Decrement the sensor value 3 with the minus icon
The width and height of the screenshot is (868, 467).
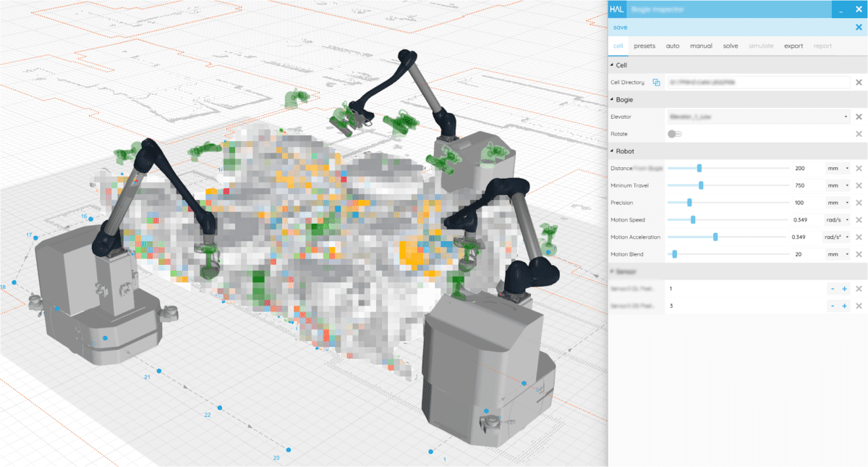[x=833, y=306]
